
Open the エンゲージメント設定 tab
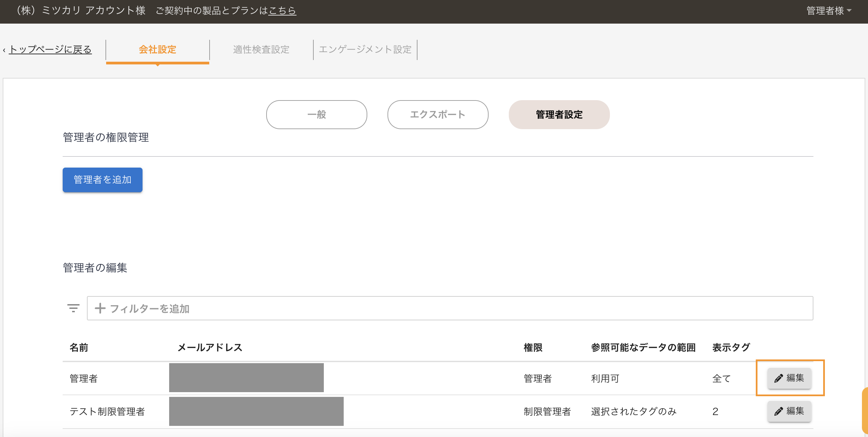(x=365, y=50)
